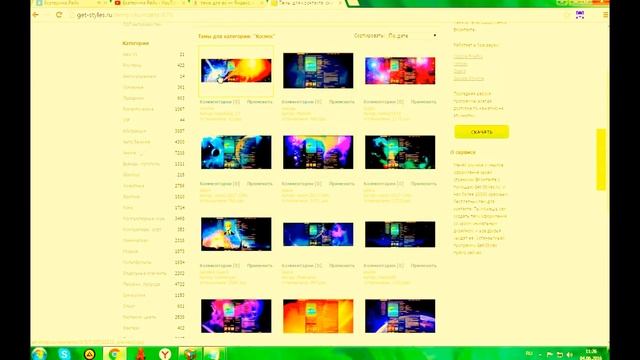Open the sort dropdown set to 'По дате'

(412, 36)
